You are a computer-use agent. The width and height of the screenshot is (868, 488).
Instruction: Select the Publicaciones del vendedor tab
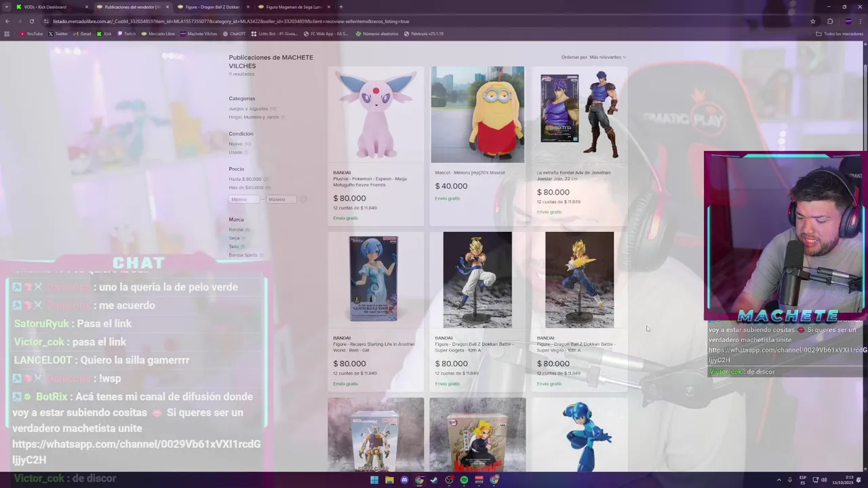click(x=132, y=7)
